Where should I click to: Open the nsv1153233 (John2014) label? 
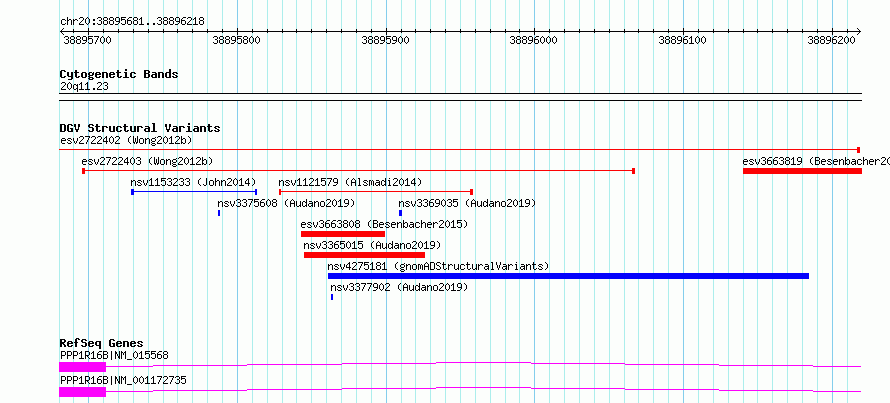pyautogui.click(x=193, y=182)
